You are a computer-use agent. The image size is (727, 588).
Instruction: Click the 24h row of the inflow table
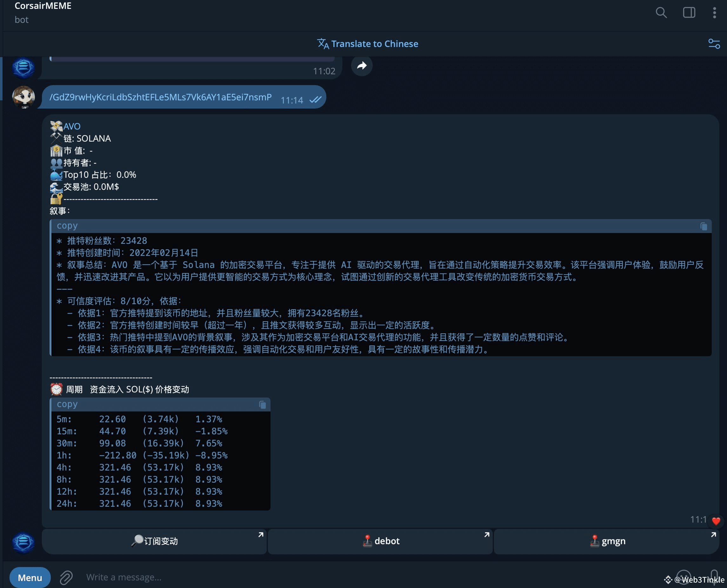139,504
